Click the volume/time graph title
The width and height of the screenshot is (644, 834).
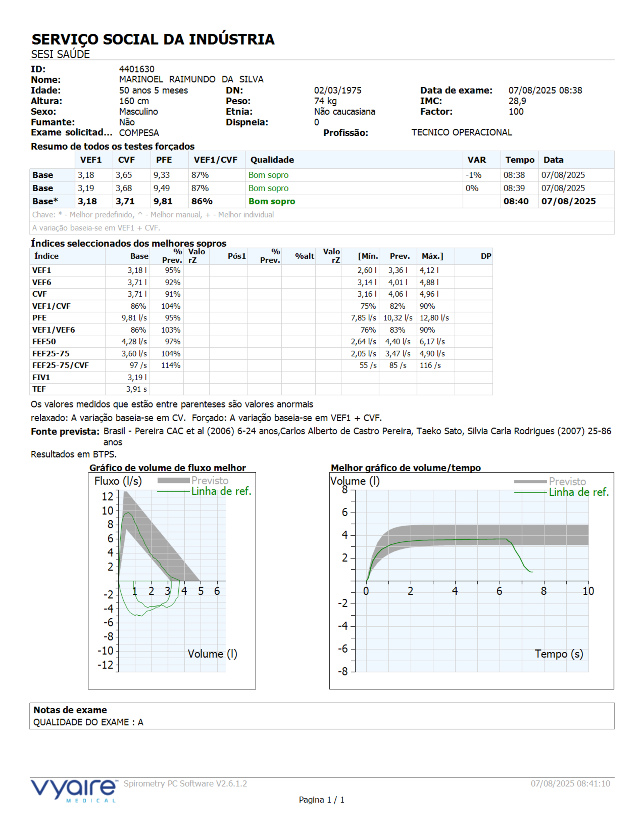click(x=406, y=468)
